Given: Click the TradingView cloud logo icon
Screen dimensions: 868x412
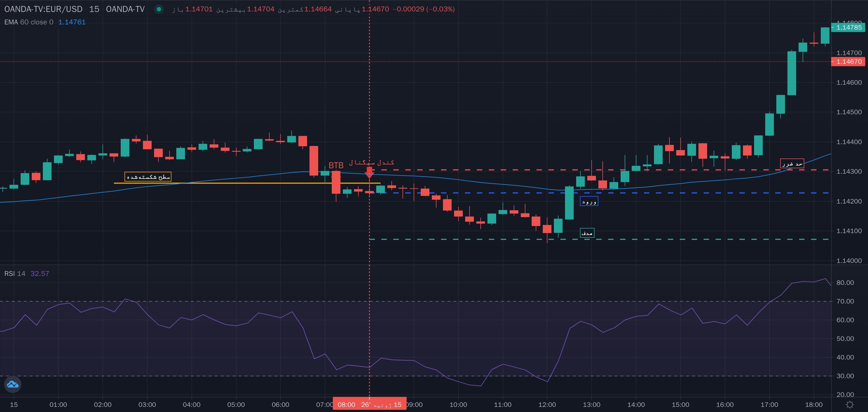Looking at the screenshot, I should point(13,384).
